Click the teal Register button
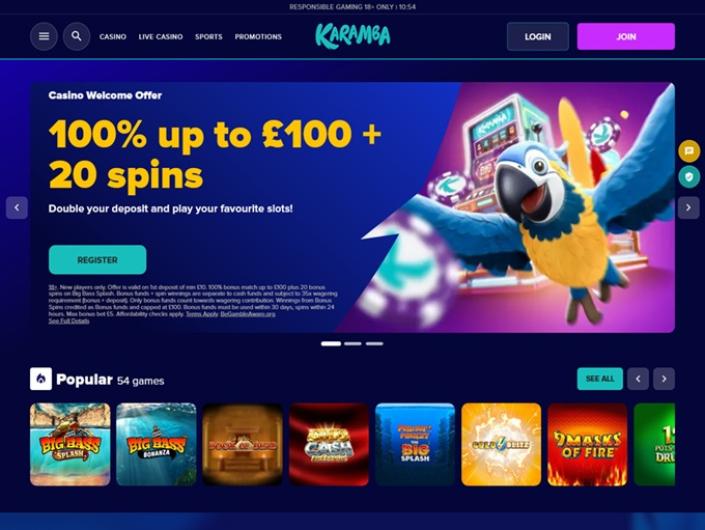 [98, 260]
